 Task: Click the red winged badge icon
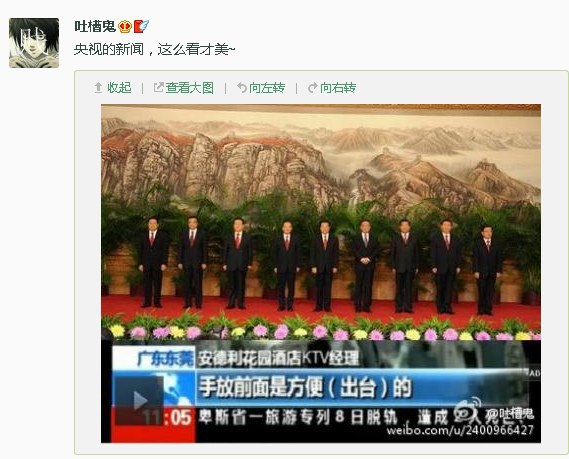coord(141,26)
